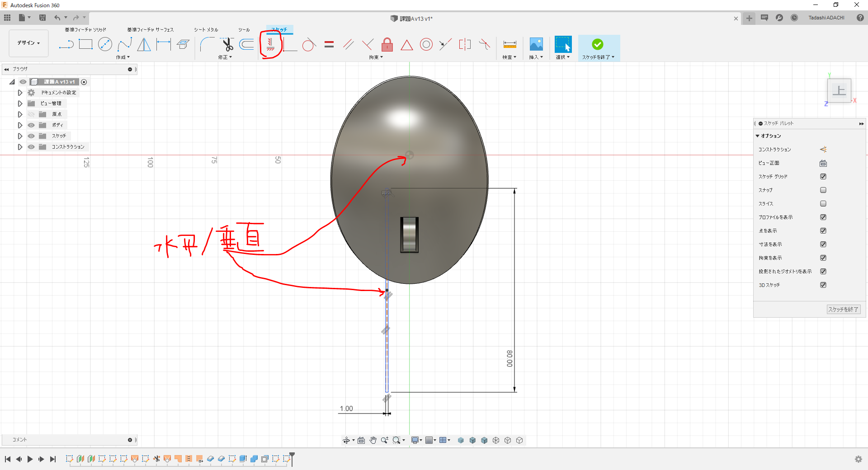The width and height of the screenshot is (868, 470).
Task: Apply the Concentric constraint
Action: 426,44
